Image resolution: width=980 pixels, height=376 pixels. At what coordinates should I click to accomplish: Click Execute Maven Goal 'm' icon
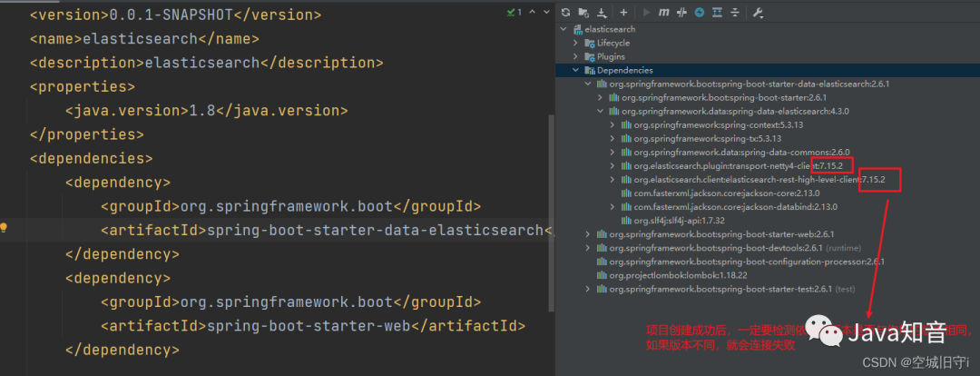click(x=663, y=13)
